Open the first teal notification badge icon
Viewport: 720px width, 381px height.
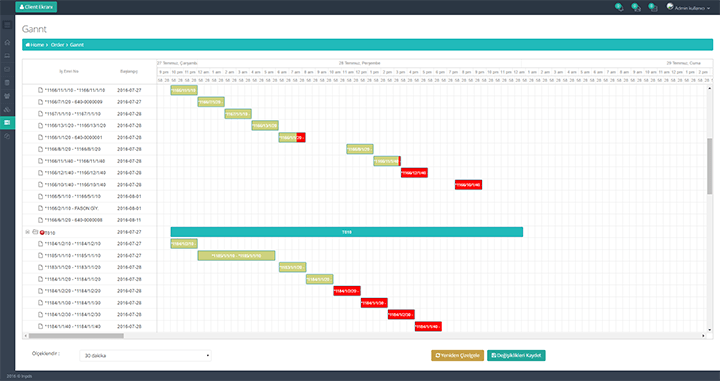coord(619,7)
